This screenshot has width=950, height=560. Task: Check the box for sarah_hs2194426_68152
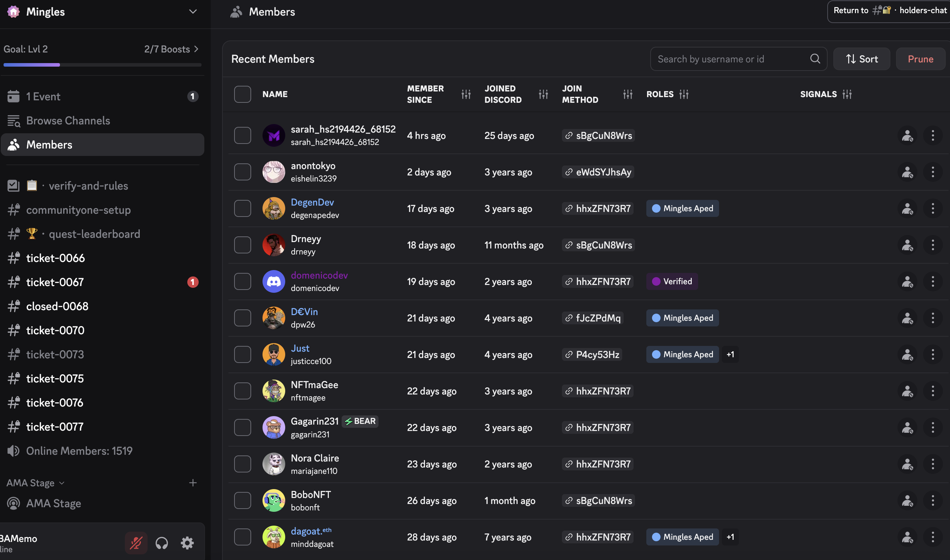(x=242, y=135)
